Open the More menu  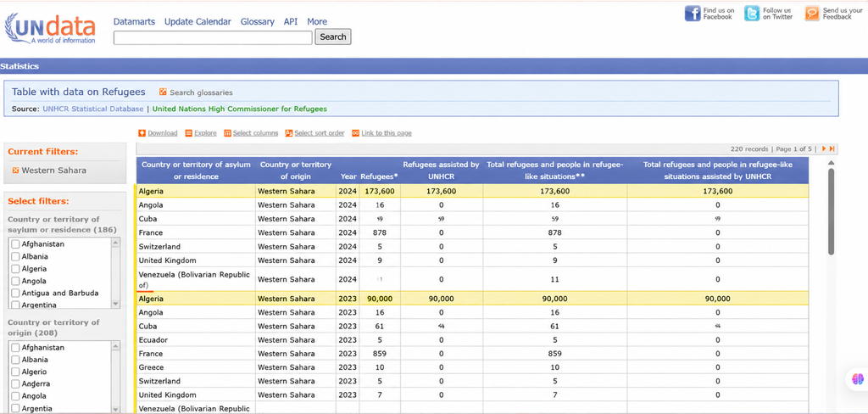[317, 21]
